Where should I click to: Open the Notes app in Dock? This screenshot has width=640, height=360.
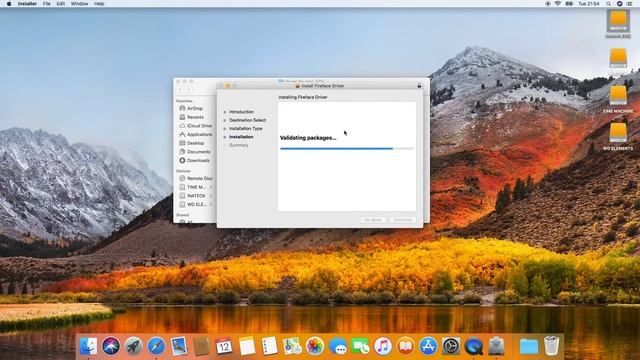point(247,346)
